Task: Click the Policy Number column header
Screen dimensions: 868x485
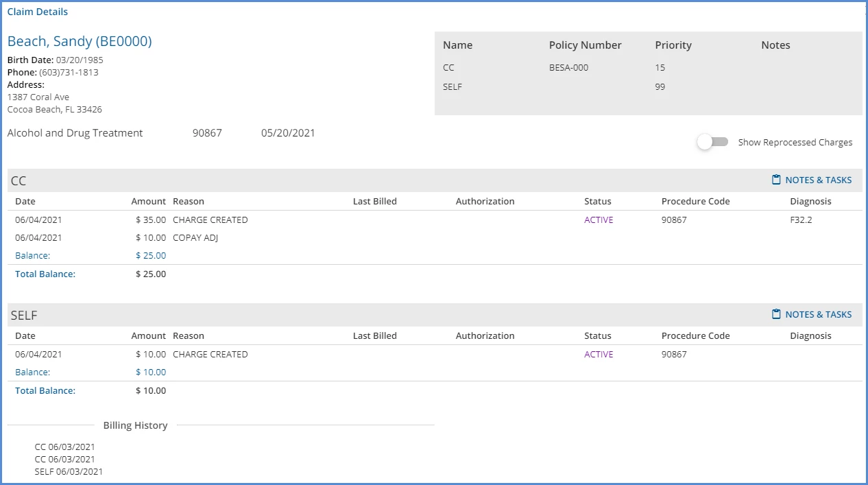Action: [x=586, y=45]
